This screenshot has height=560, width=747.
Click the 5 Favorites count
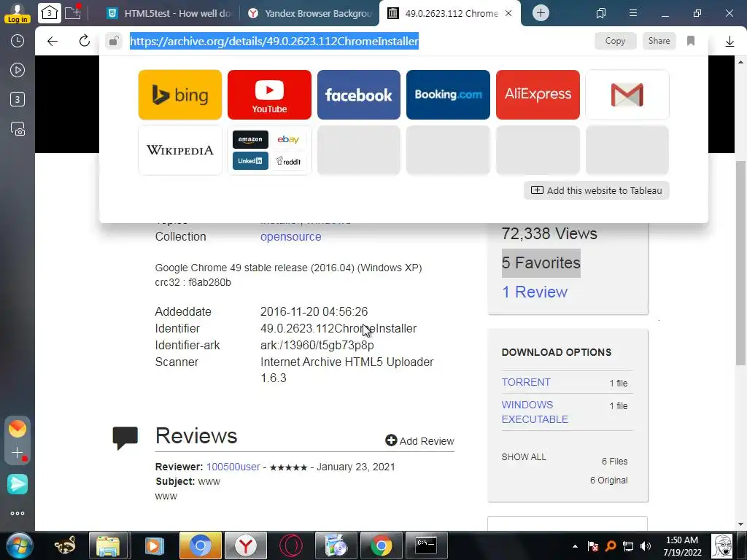541,262
